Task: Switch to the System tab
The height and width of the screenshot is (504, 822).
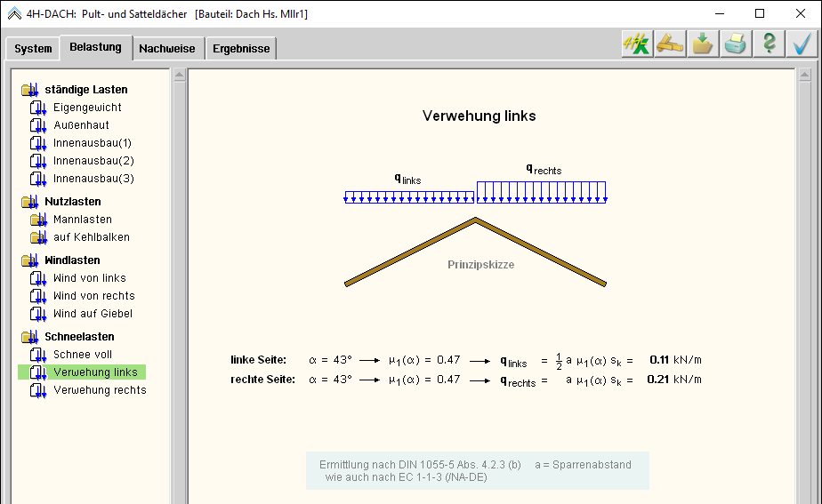Action: (x=33, y=49)
